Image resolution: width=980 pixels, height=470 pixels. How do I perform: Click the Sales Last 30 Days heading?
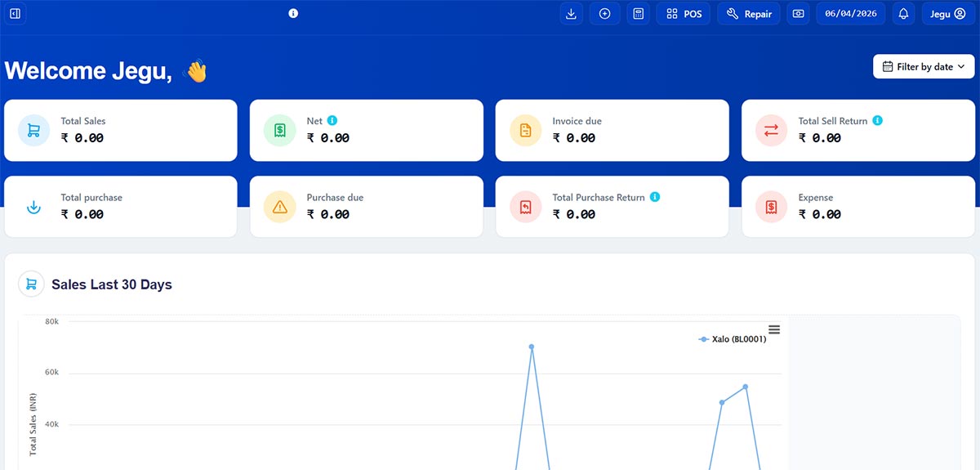112,284
